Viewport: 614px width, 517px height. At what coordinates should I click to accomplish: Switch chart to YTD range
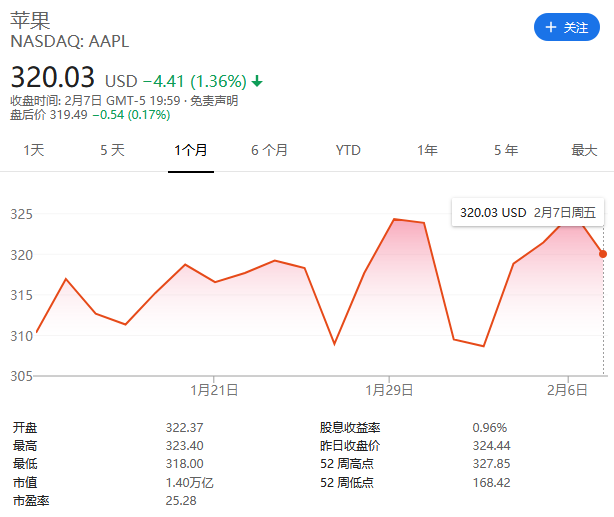348,150
